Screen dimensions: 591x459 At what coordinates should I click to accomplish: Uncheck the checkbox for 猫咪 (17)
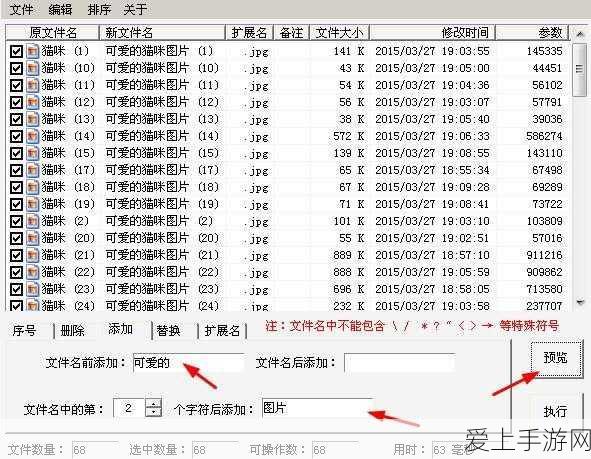(x=16, y=170)
